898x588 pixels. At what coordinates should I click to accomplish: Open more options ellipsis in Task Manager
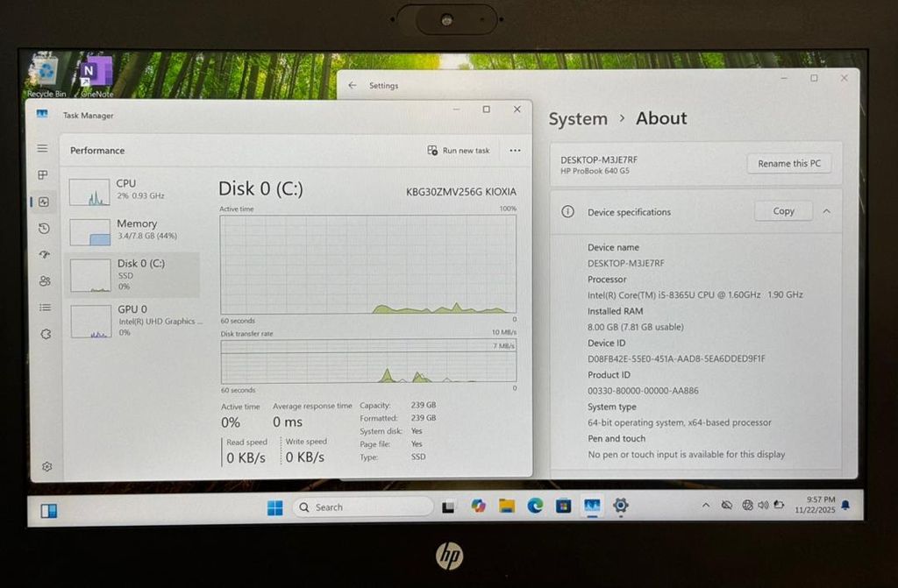[x=515, y=151]
